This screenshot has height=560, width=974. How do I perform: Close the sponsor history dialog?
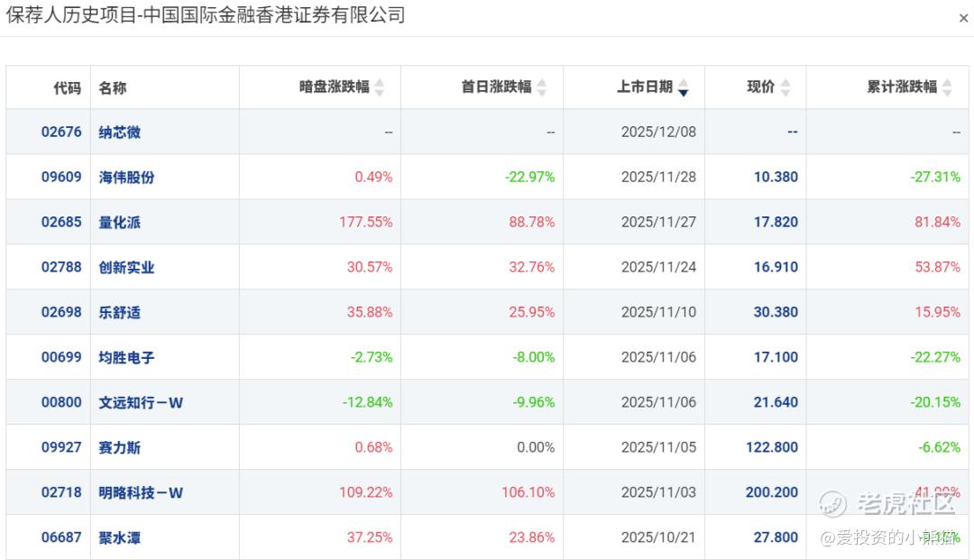(x=963, y=18)
